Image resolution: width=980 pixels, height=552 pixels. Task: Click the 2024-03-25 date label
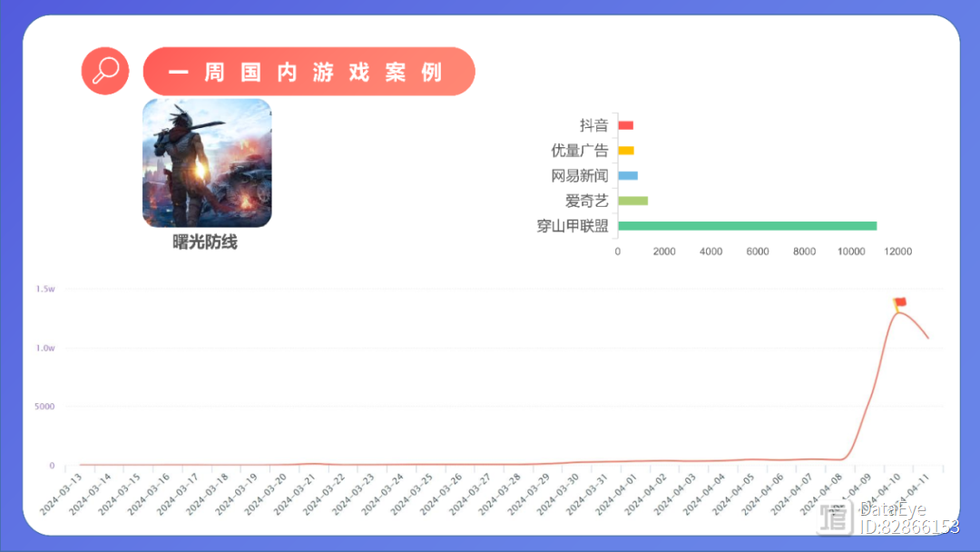point(411,495)
